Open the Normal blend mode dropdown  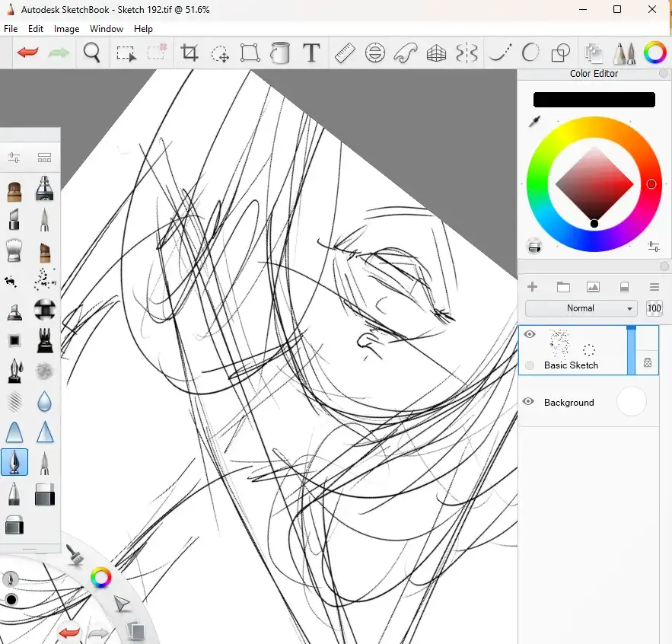pyautogui.click(x=581, y=308)
